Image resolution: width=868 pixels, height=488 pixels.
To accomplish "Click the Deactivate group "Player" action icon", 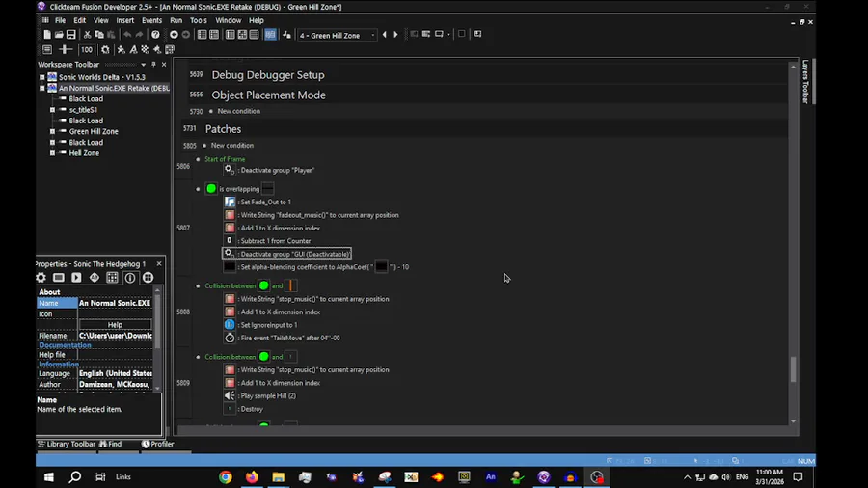I will click(x=230, y=170).
